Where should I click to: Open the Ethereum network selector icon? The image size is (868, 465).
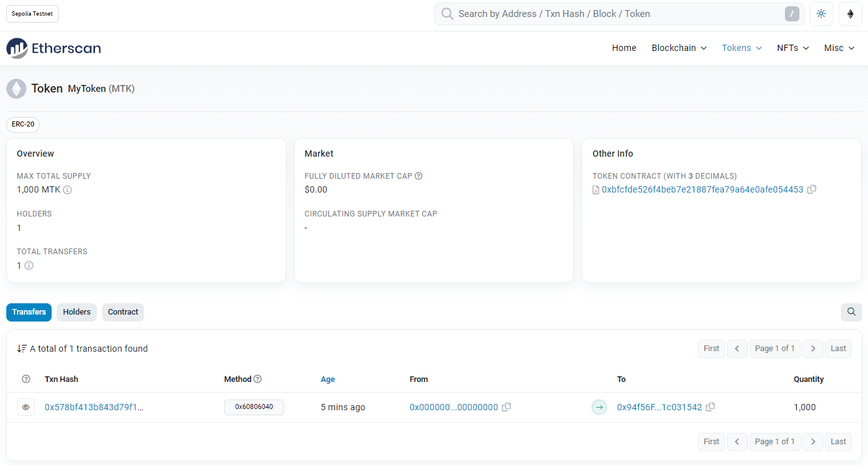pyautogui.click(x=850, y=14)
